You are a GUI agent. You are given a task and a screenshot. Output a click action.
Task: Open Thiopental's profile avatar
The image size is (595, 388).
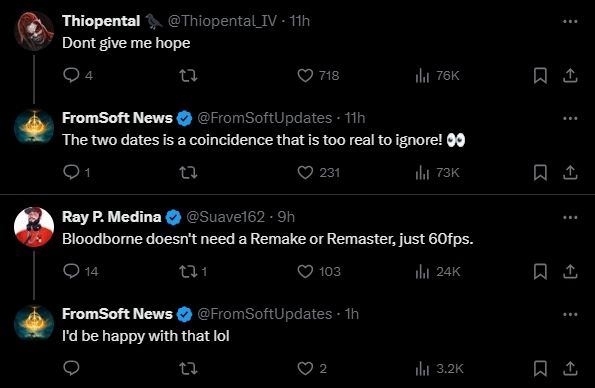pos(34,31)
